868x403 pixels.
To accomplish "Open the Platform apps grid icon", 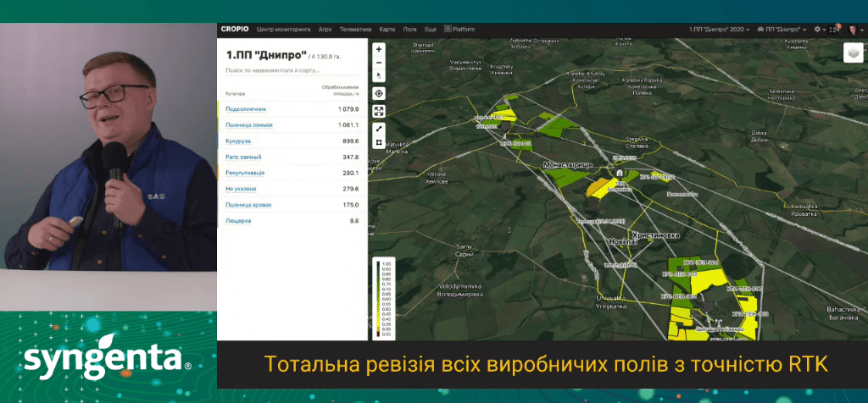I will coord(448,30).
